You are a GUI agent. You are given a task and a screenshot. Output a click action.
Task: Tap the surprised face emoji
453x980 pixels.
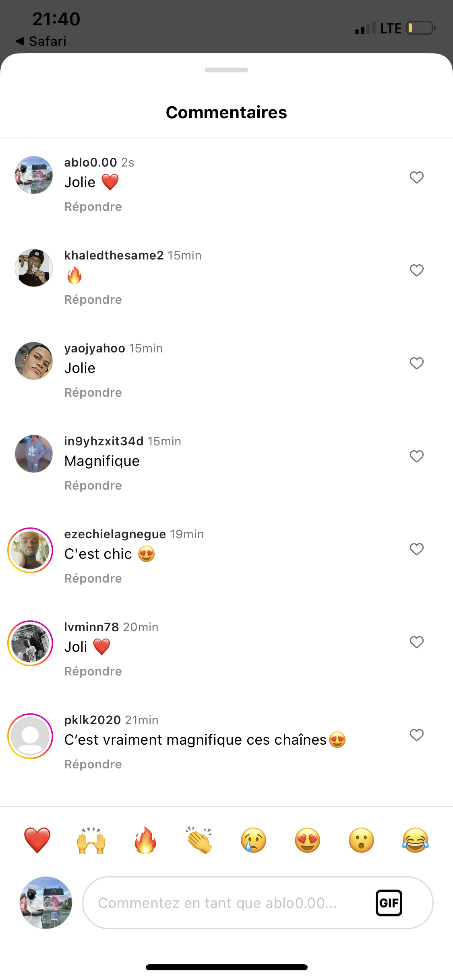(x=361, y=840)
